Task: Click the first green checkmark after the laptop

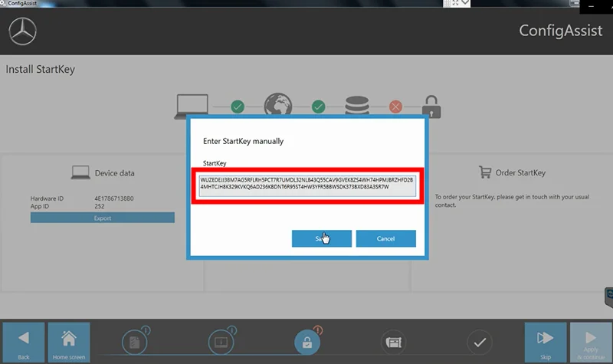Action: point(238,107)
